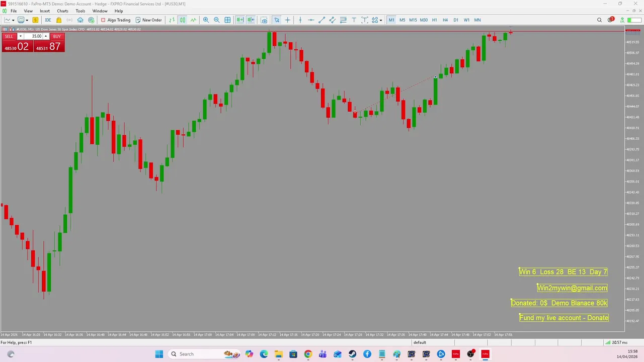
Task: Click the 20.57 ms connection status
Action: click(616, 342)
